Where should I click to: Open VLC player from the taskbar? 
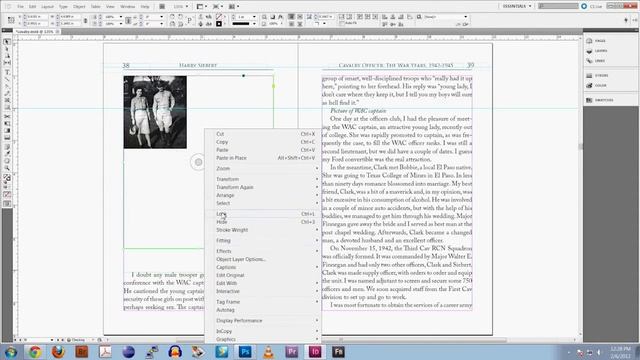click(x=268, y=351)
